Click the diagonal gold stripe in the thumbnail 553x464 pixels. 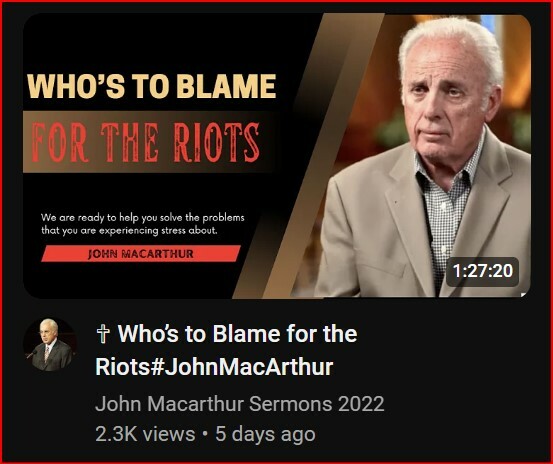click(x=310, y=156)
